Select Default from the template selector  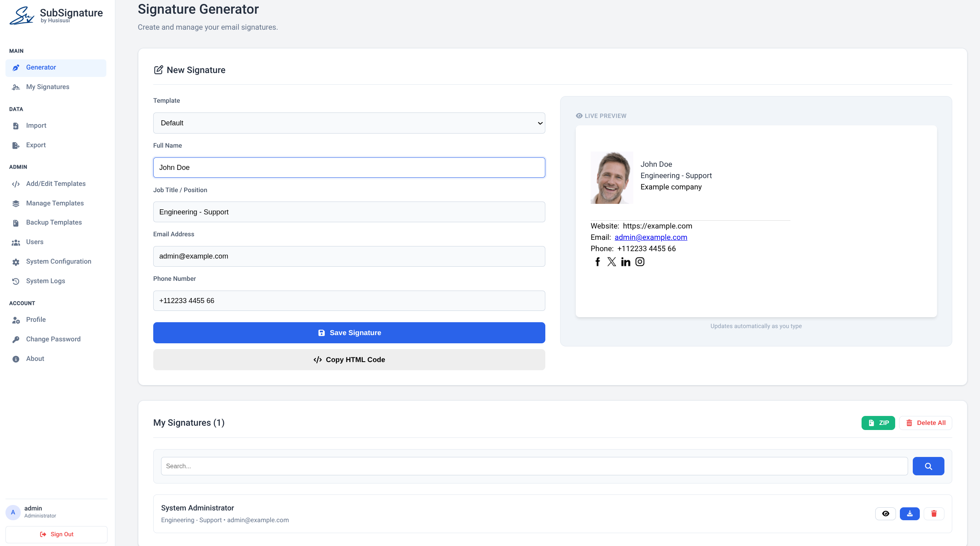pos(349,123)
